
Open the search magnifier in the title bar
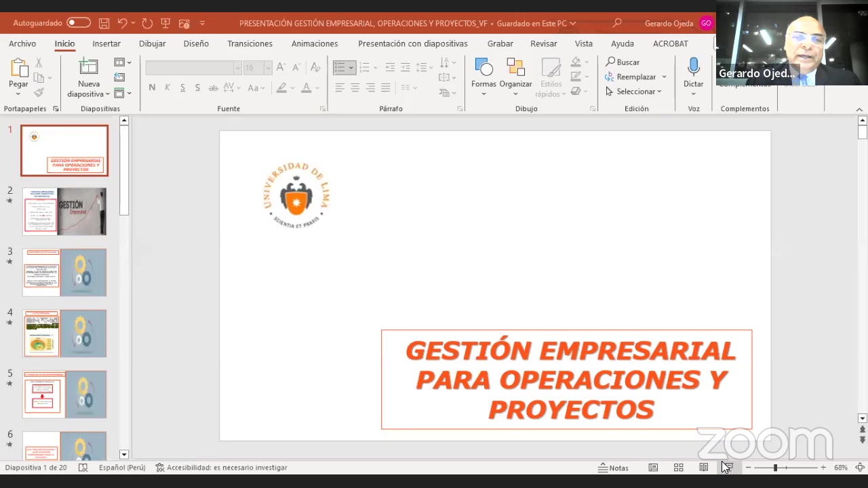[616, 23]
